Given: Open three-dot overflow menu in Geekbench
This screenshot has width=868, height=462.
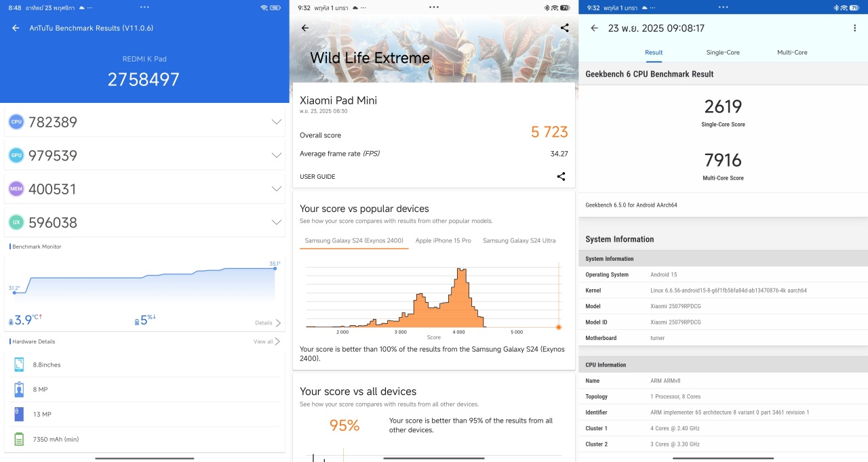Looking at the screenshot, I should click(x=854, y=28).
